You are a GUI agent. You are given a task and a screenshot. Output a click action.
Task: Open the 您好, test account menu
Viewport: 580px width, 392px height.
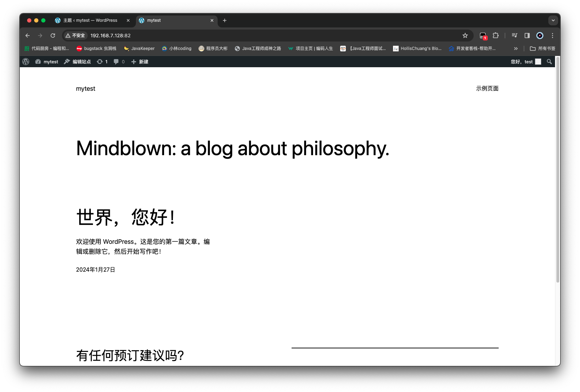click(526, 62)
